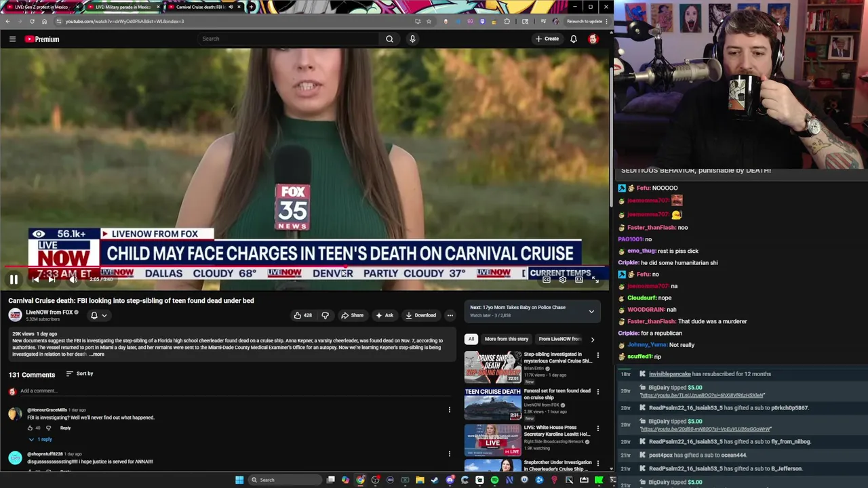The image size is (868, 488).
Task: Like the HonourGraceMills comment
Action: [x=30, y=428]
